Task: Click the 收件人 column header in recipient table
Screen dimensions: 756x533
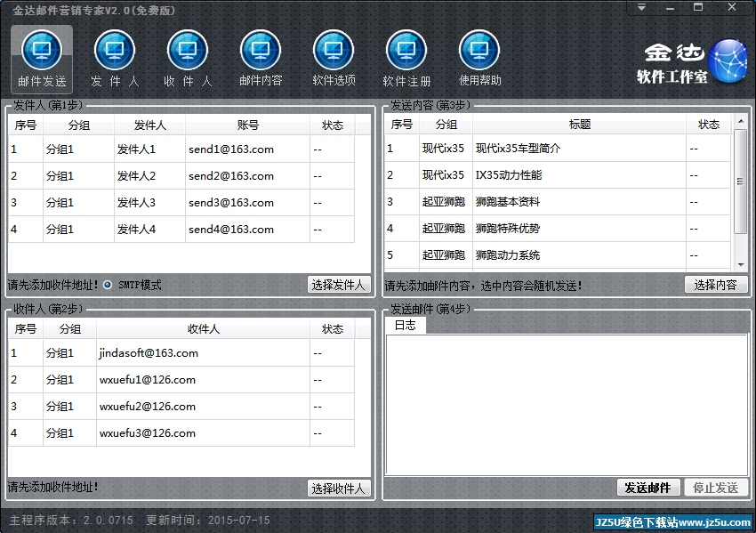Action: pyautogui.click(x=203, y=329)
